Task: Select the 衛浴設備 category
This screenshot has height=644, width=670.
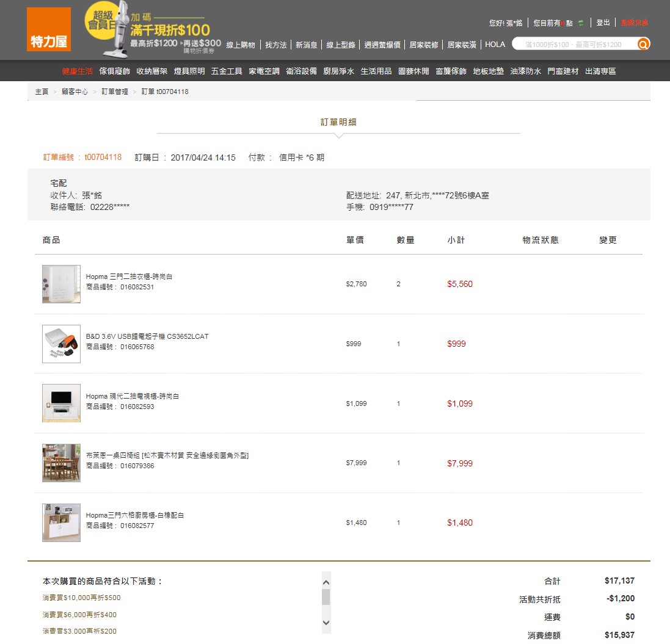Action: pyautogui.click(x=301, y=71)
